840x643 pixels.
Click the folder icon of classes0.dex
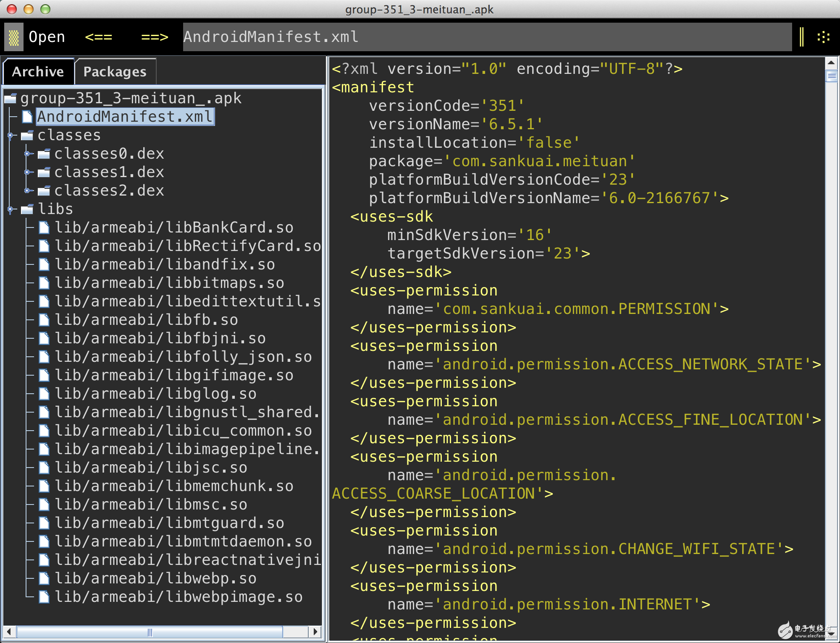(x=44, y=154)
